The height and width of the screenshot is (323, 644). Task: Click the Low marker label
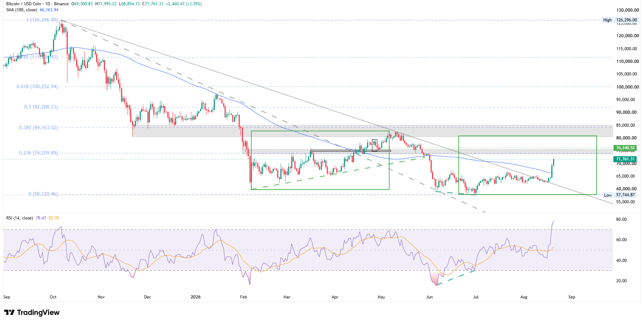pyautogui.click(x=608, y=195)
